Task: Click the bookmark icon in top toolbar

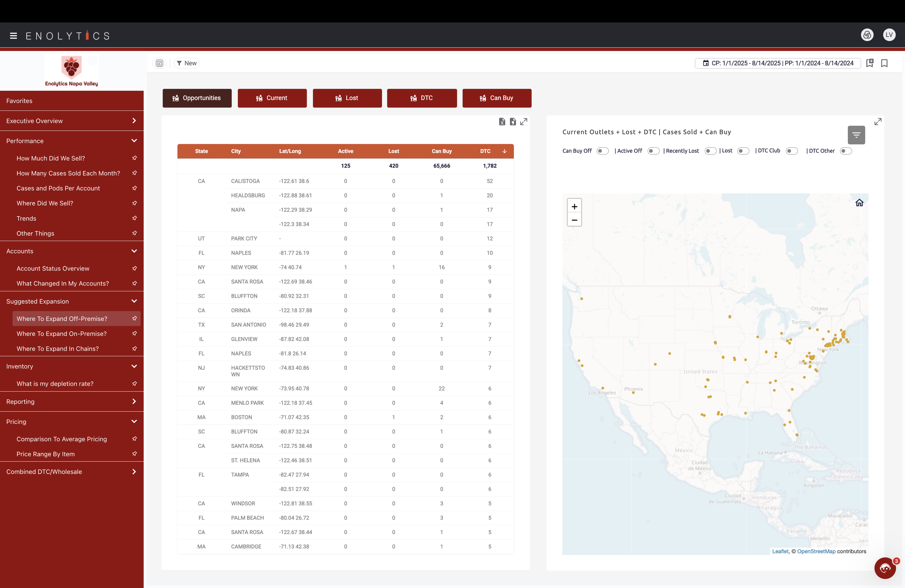Action: tap(884, 63)
